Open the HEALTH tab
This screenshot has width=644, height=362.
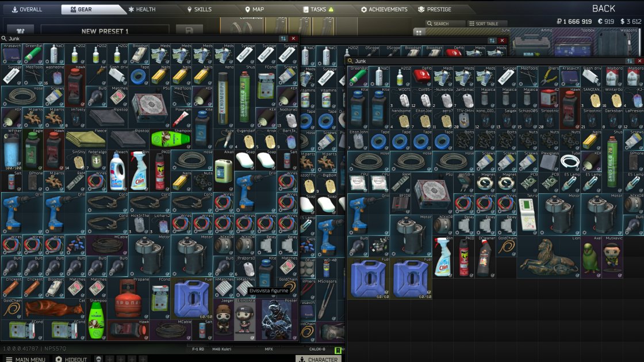point(141,9)
